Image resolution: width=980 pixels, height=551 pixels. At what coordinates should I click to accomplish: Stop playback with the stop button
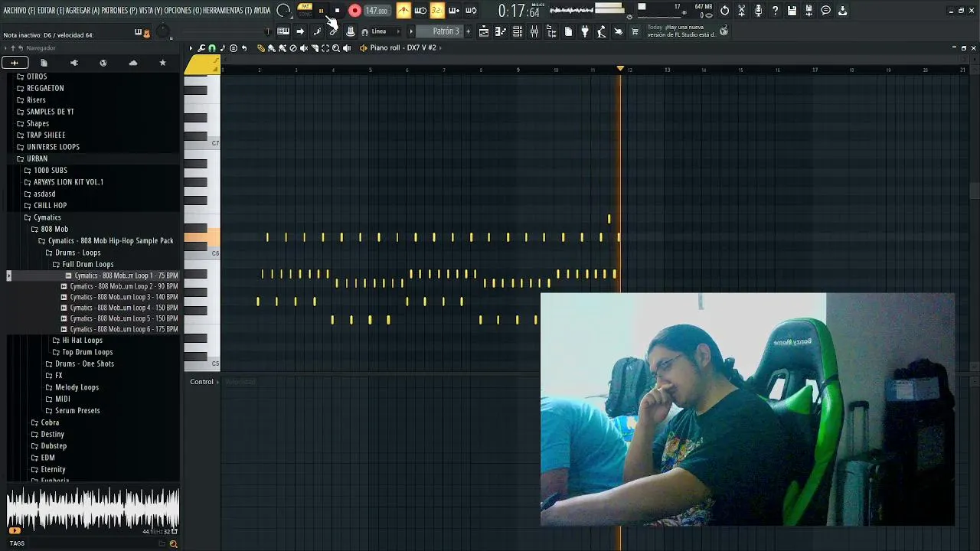tap(338, 11)
